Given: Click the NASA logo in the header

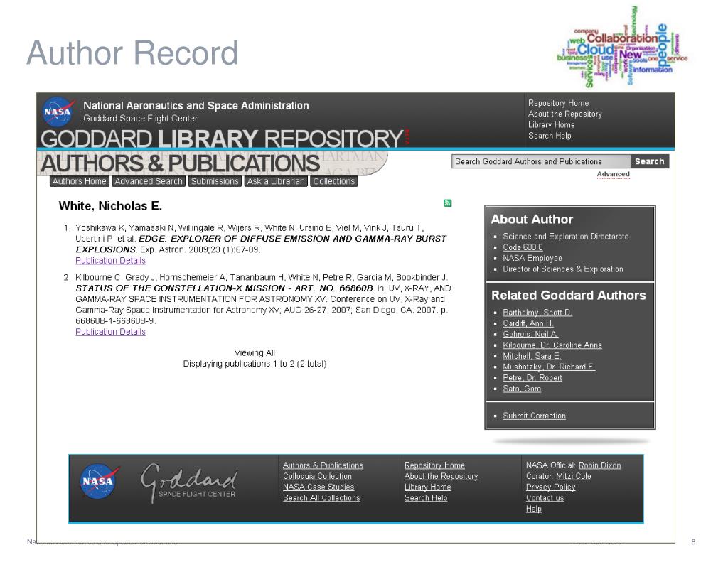Looking at the screenshot, I should 58,112.
